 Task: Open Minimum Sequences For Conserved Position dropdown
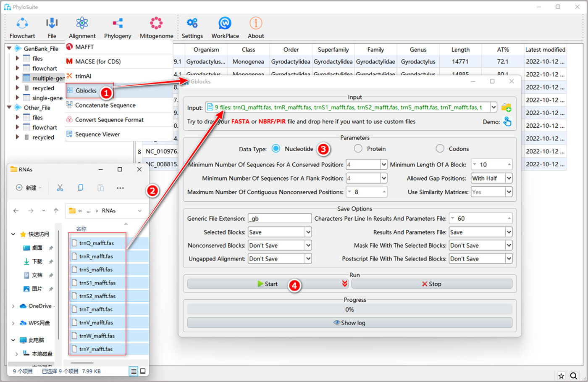pos(383,165)
